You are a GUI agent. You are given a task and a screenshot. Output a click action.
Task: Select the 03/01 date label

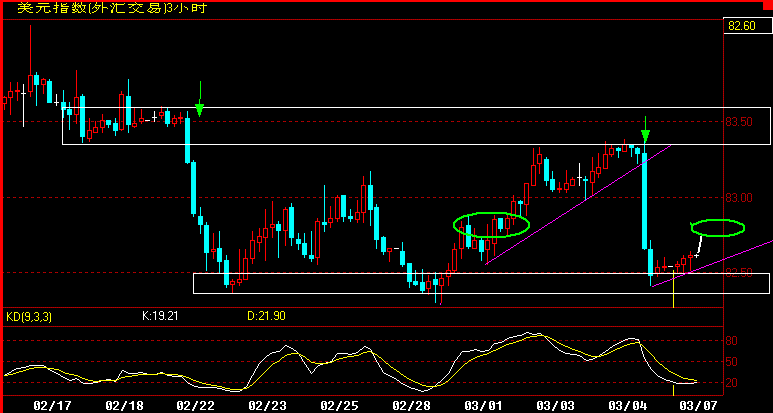tap(483, 405)
